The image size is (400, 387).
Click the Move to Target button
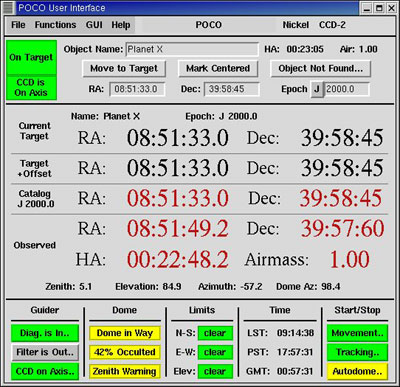tap(124, 69)
